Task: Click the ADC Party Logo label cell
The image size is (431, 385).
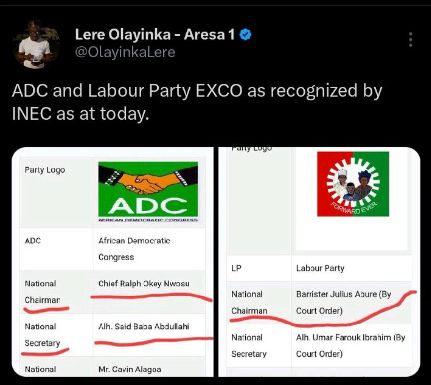Action: coord(56,193)
